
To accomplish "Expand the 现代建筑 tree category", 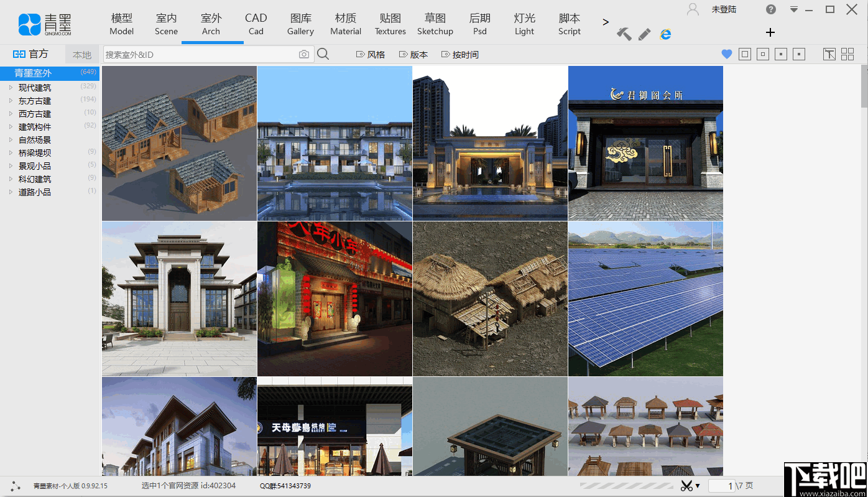I will (11, 88).
